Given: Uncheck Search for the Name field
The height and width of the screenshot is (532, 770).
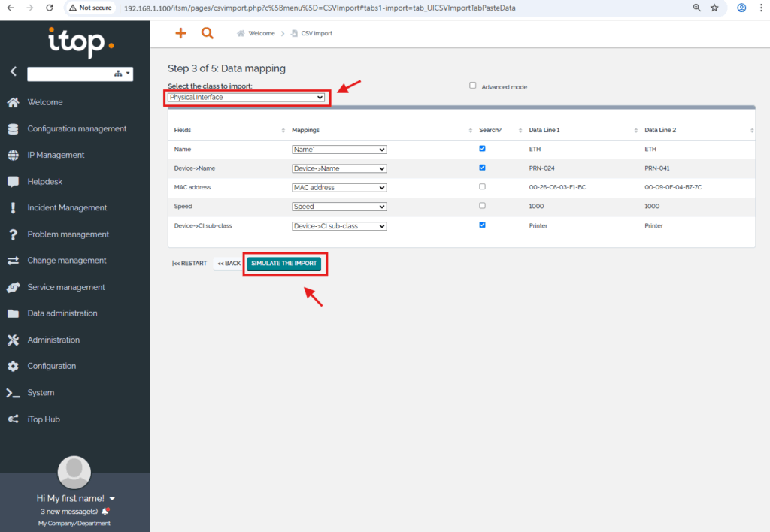Looking at the screenshot, I should tap(482, 149).
